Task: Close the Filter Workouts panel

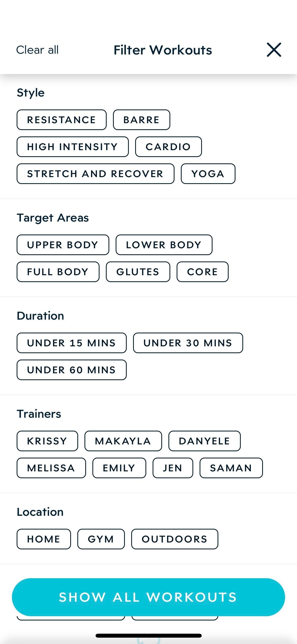Action: point(274,50)
